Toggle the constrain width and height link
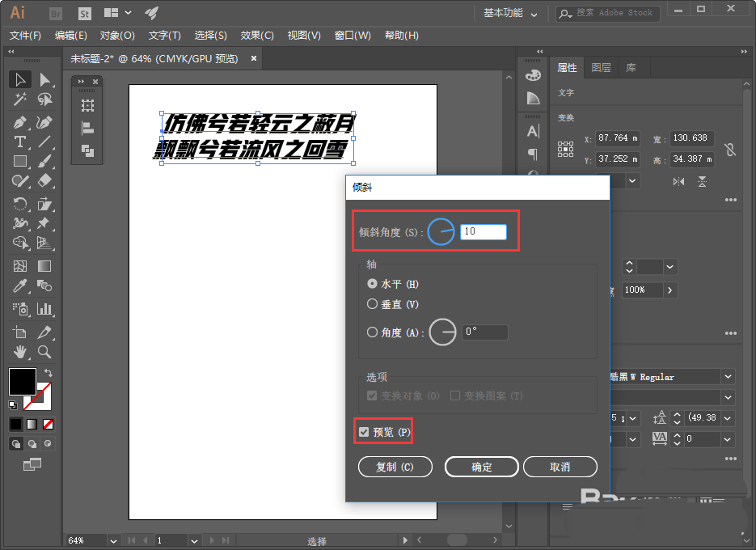The image size is (756, 550). click(x=730, y=150)
